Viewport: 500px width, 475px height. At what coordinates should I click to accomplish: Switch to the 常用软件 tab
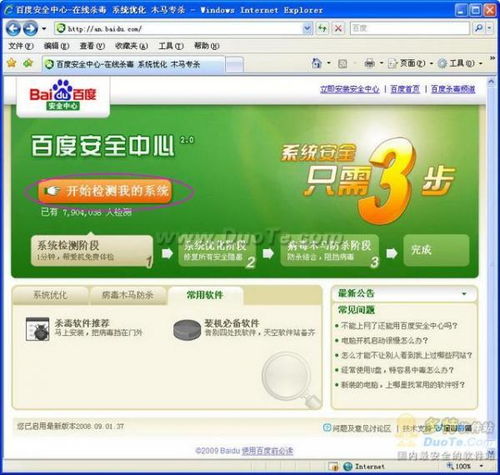205,295
